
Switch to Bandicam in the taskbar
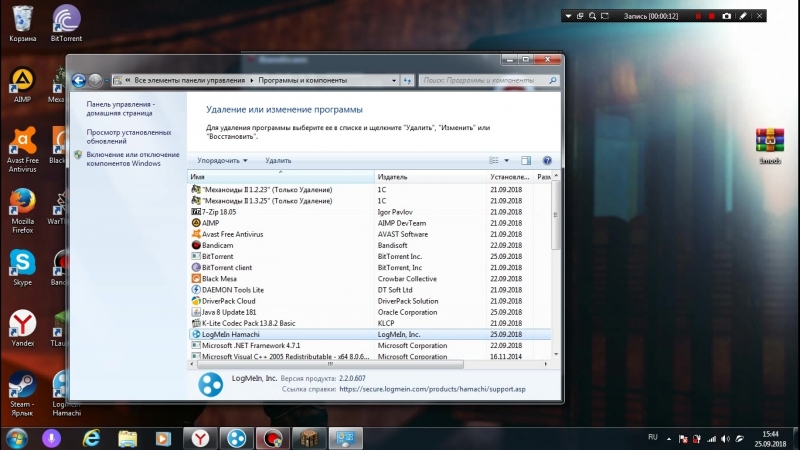tap(273, 438)
